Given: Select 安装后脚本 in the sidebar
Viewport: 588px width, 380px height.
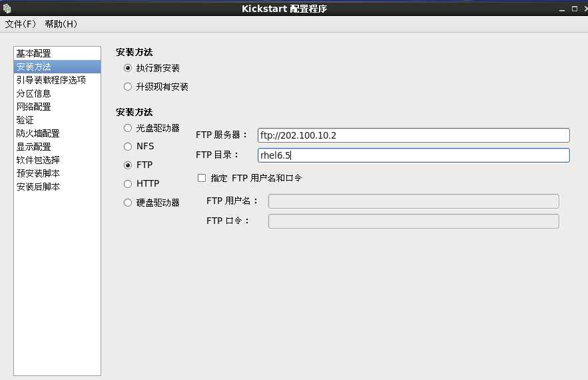Looking at the screenshot, I should [57, 187].
